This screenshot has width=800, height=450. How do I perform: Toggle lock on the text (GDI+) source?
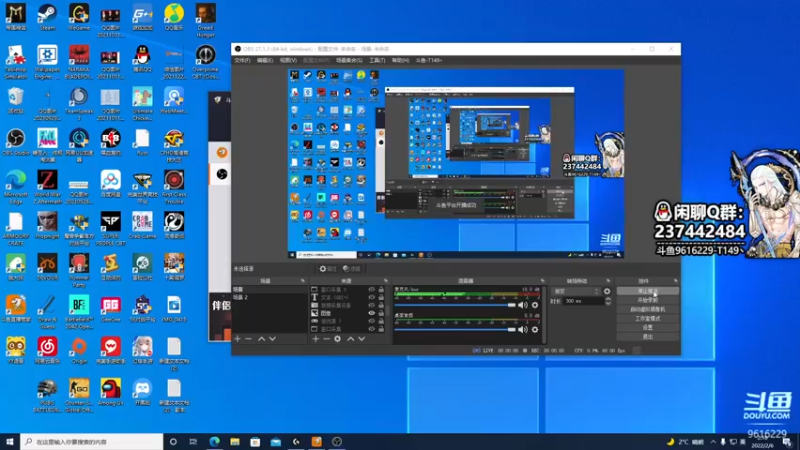[x=381, y=297]
